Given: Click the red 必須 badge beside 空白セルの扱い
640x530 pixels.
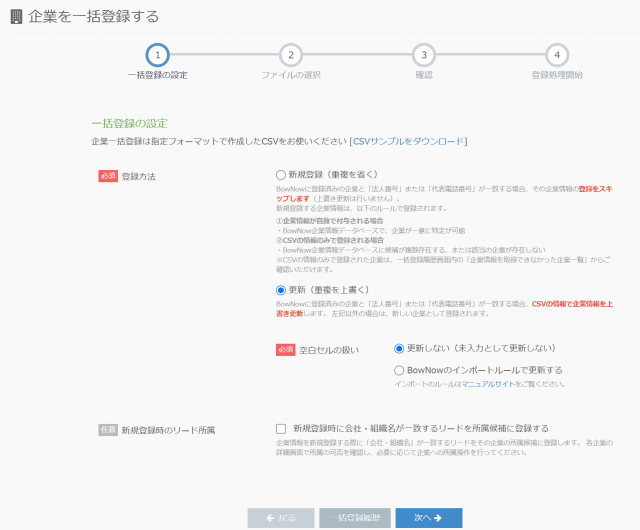Looking at the screenshot, I should point(285,350).
